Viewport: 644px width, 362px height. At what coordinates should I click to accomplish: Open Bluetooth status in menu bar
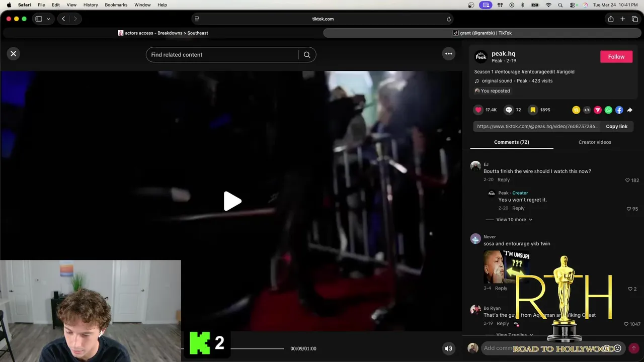tap(522, 5)
